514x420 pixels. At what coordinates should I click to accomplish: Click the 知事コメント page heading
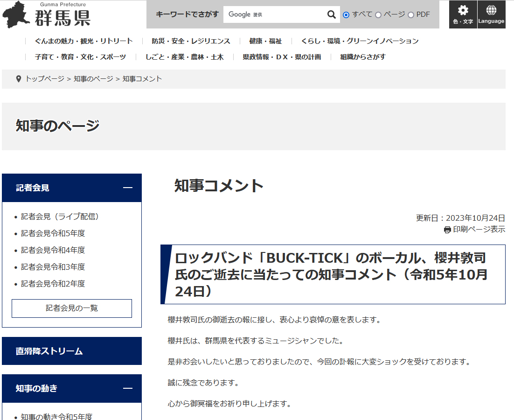pos(219,186)
